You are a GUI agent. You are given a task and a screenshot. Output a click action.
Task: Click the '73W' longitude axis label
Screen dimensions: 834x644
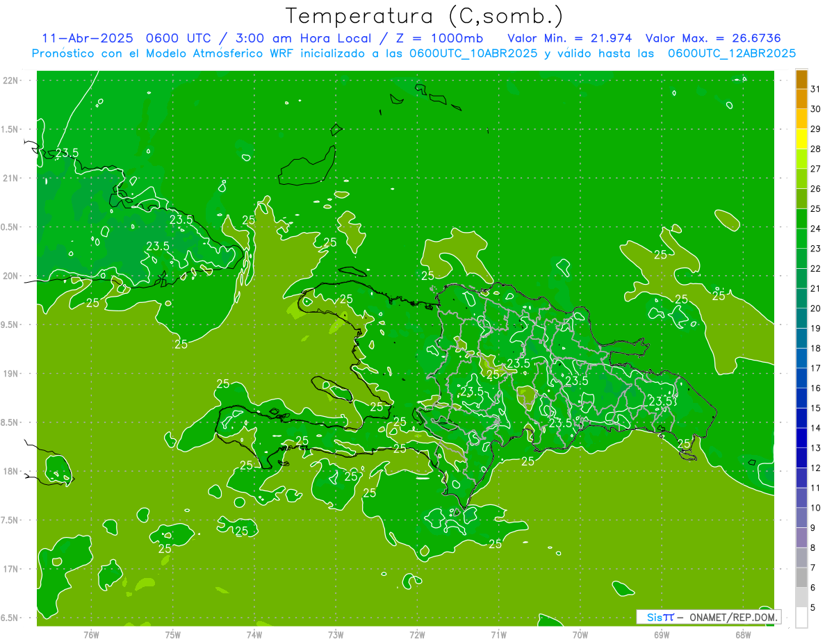coord(336,634)
